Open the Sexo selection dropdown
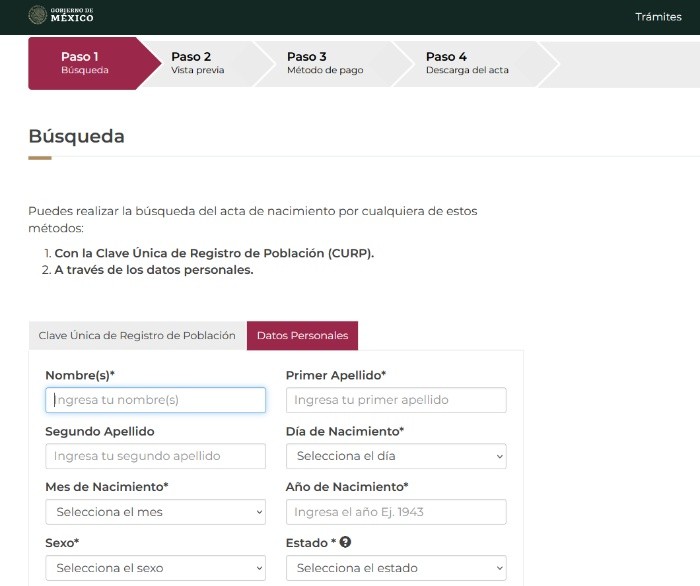This screenshot has height=586, width=700. [x=155, y=568]
